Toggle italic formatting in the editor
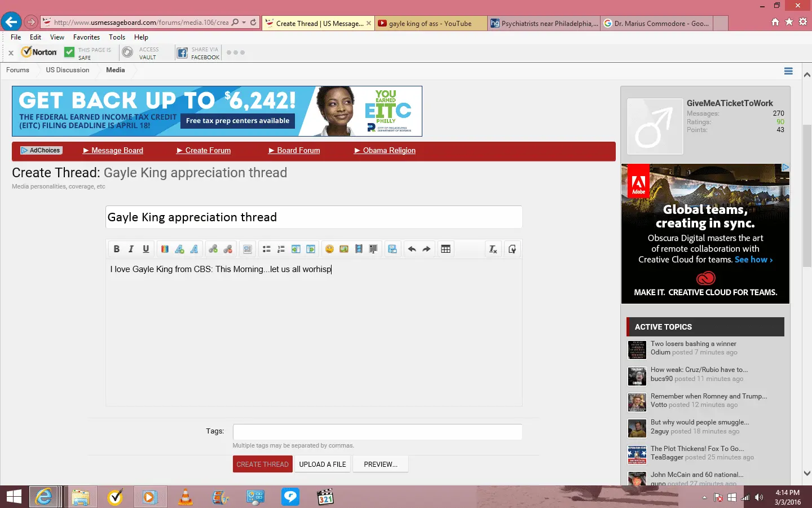Screen dimensions: 812x508 (131, 249)
